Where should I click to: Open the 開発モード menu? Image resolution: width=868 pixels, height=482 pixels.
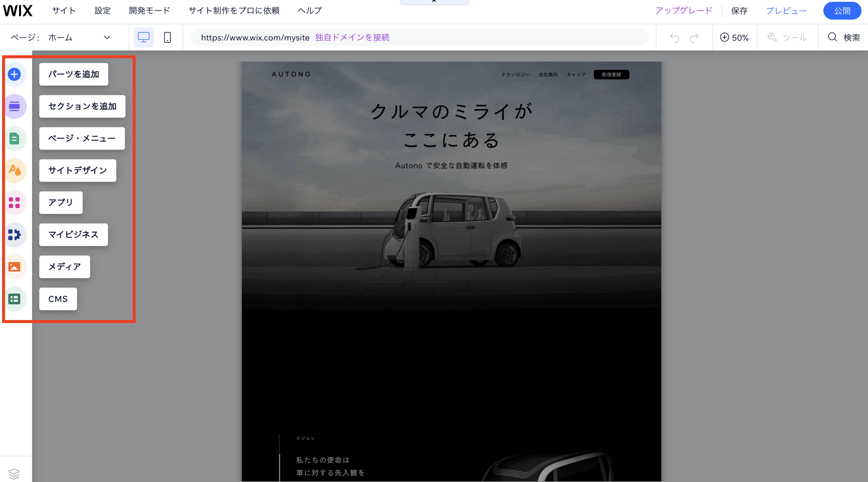point(150,11)
